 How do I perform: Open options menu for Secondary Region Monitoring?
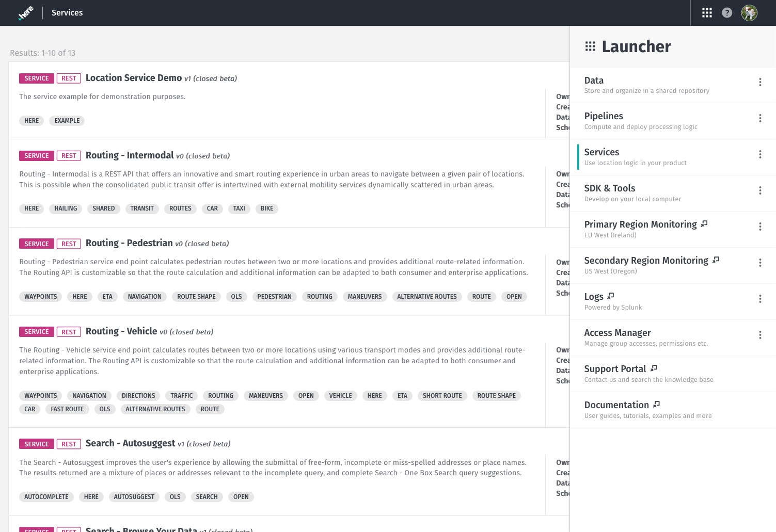[x=760, y=263]
